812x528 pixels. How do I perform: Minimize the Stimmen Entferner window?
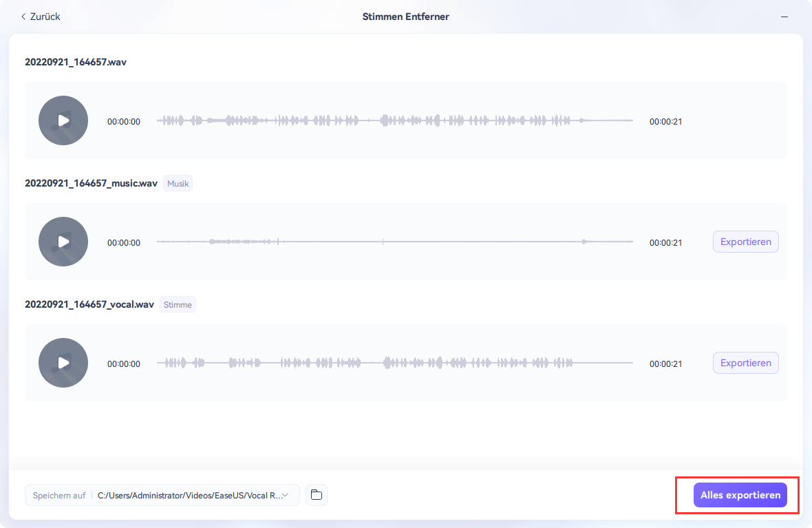coord(784,17)
